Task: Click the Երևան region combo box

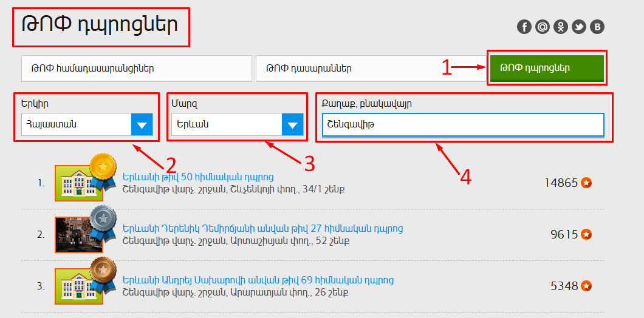Action: click(238, 124)
